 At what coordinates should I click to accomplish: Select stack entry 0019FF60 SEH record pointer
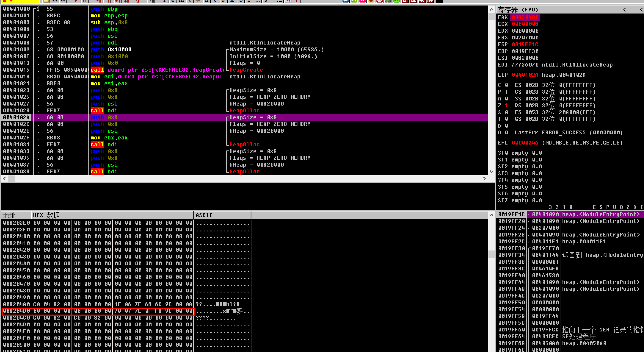pyautogui.click(x=570, y=330)
